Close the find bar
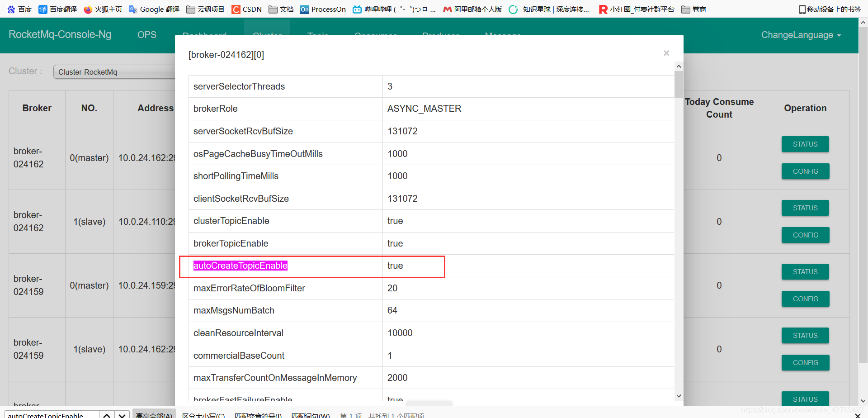 (x=858, y=415)
